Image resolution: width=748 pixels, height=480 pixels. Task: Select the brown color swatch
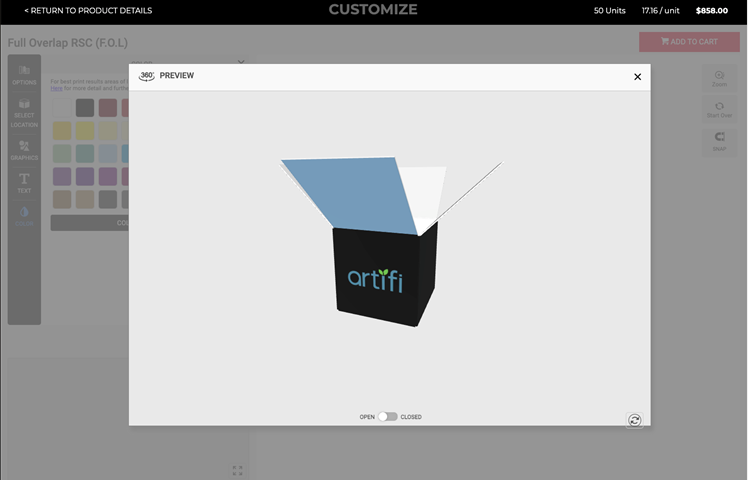click(62, 199)
